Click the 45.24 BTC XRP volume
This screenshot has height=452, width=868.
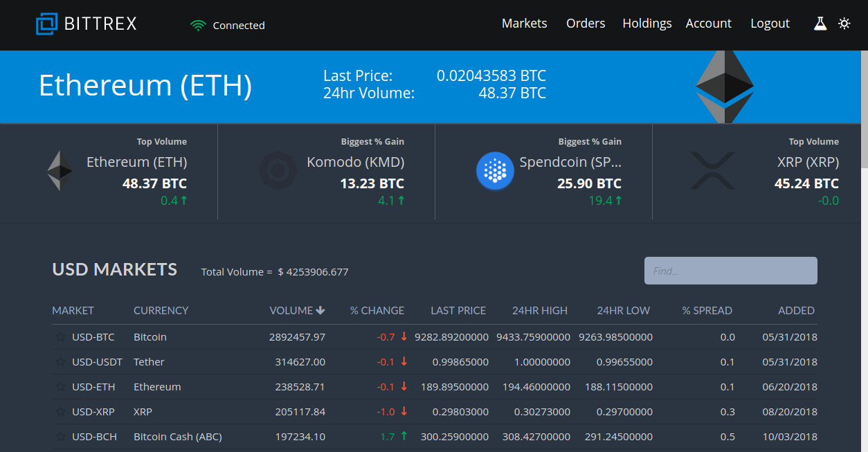point(806,184)
